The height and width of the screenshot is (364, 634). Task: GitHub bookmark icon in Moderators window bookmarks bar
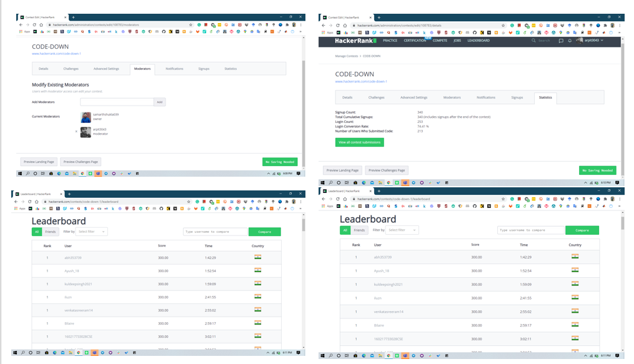164,31
